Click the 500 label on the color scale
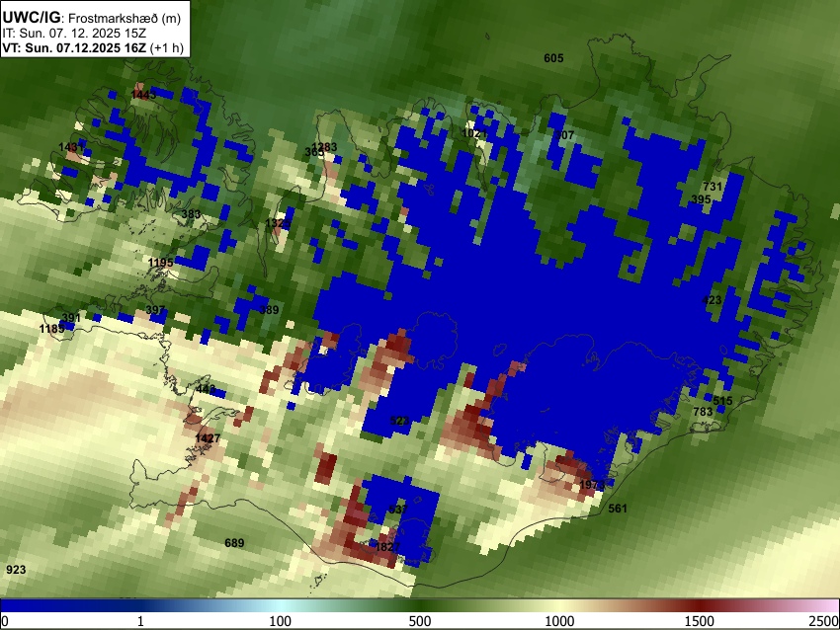 tap(420, 621)
